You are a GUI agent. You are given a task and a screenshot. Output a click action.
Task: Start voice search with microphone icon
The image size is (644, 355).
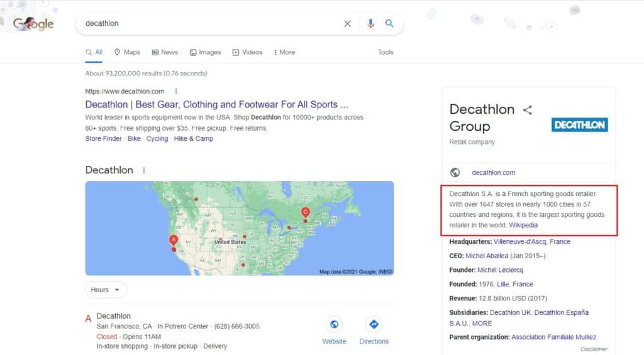click(x=370, y=24)
